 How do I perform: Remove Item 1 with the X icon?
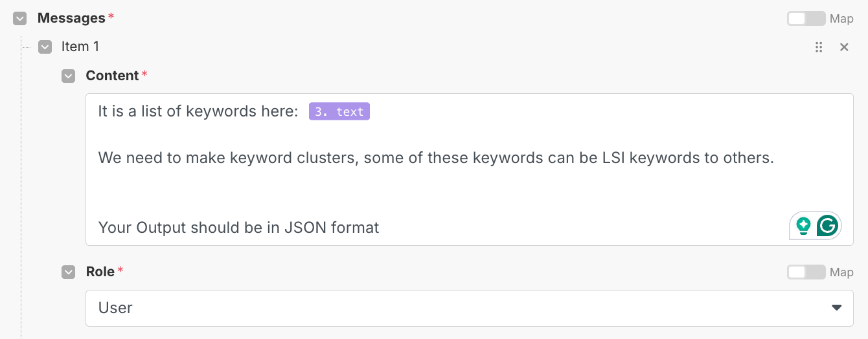point(844,47)
